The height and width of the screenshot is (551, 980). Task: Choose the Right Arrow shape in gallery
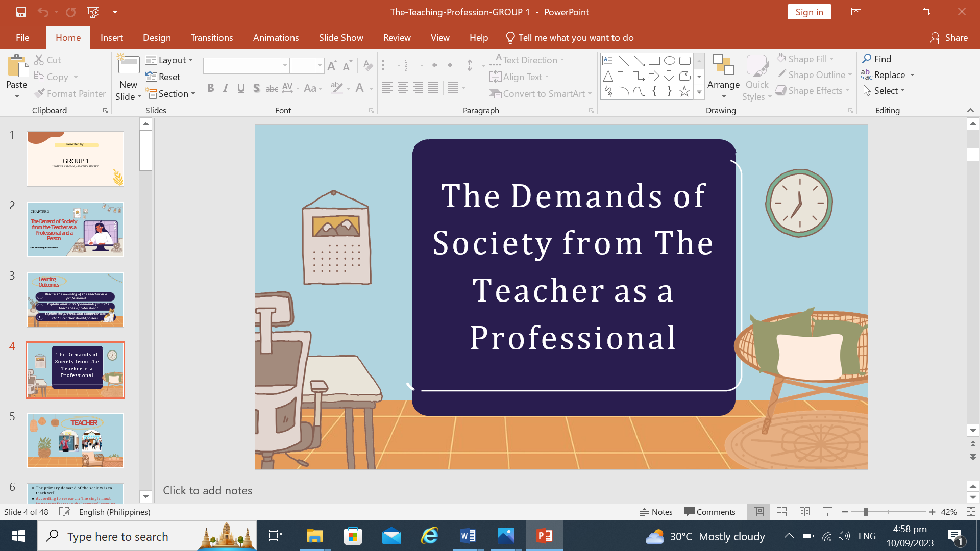[654, 76]
